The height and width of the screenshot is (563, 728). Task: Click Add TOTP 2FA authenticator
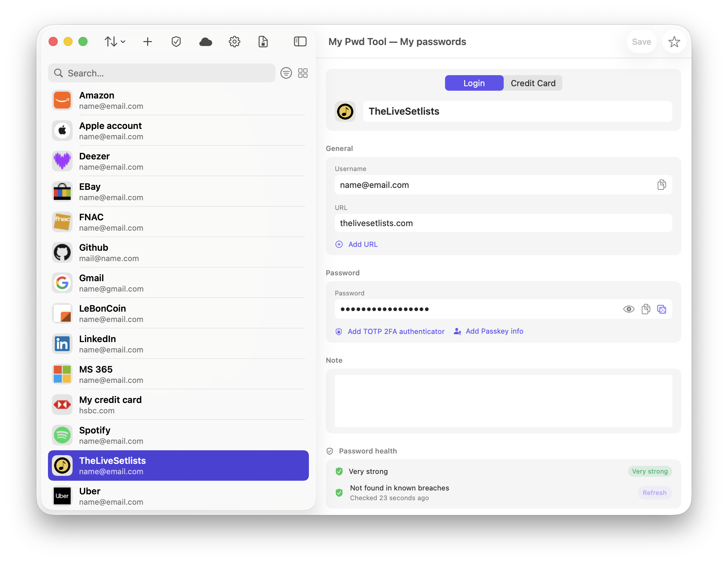click(x=396, y=331)
